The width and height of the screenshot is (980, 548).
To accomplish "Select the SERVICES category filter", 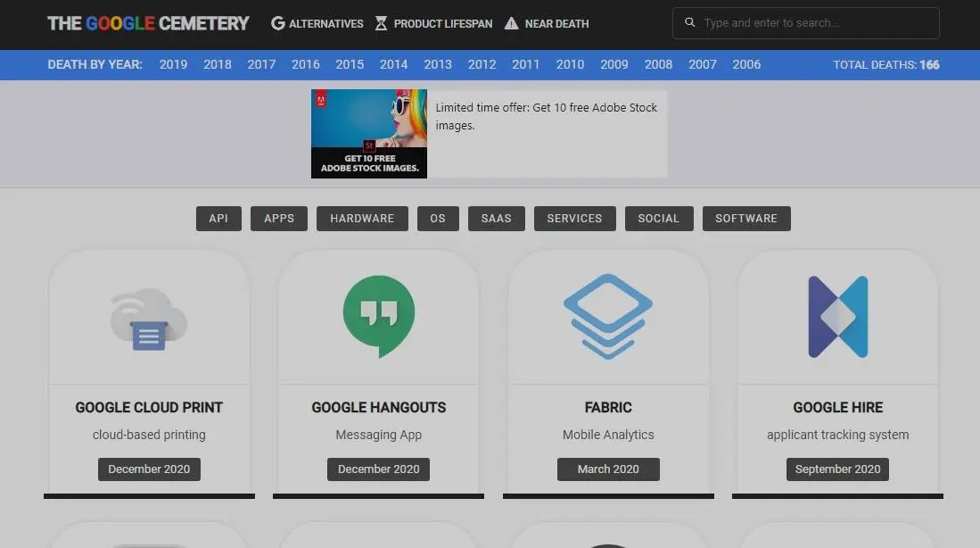I will coord(574,219).
